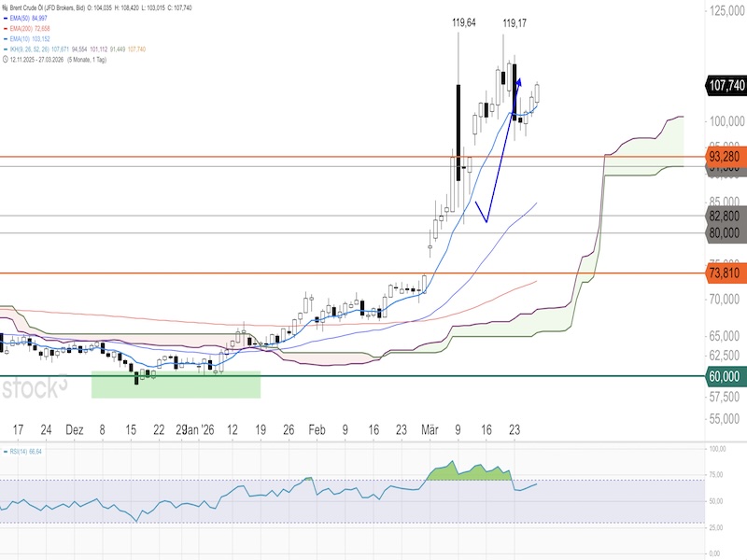Click the green support zone rectangle
Screen dimensions: 747x560
pos(176,385)
